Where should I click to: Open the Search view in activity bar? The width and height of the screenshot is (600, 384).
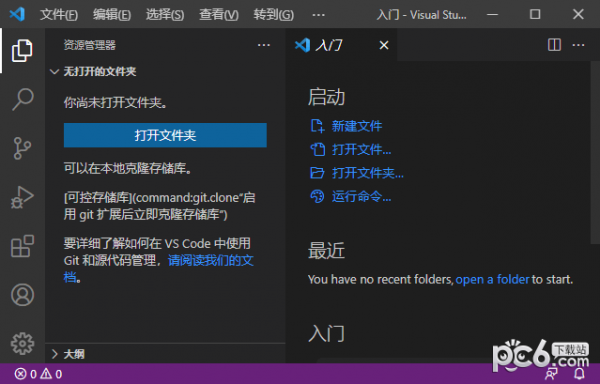pos(22,99)
